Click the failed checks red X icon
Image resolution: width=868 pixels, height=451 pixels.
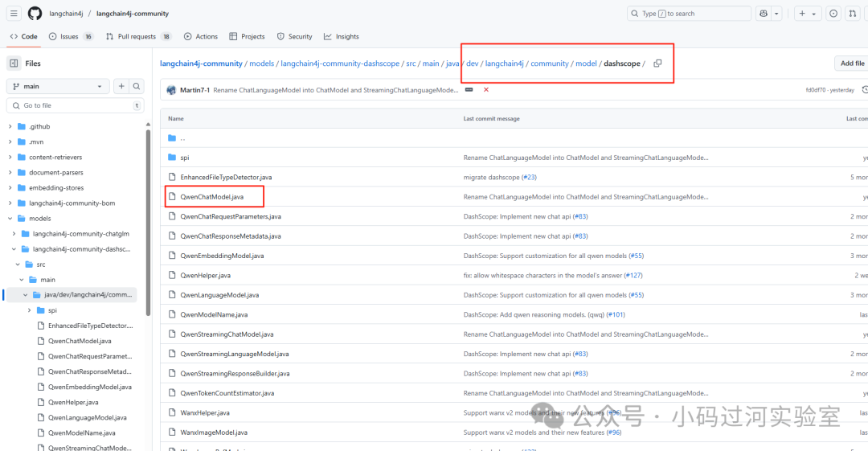(486, 90)
